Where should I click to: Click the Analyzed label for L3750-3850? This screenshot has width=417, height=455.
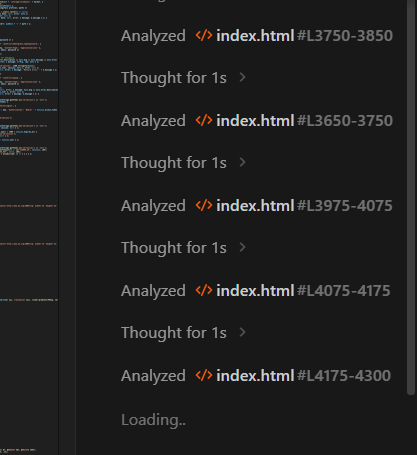pyautogui.click(x=153, y=36)
